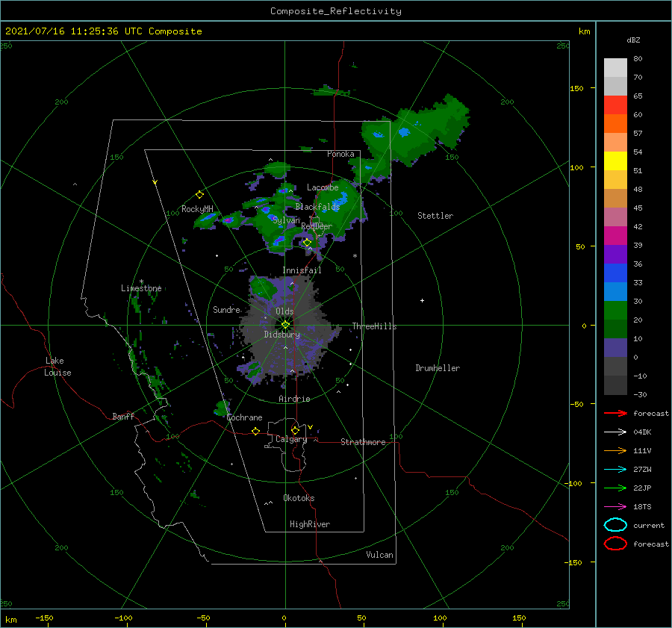Click the Banff label
The height and width of the screenshot is (628, 672).
(123, 416)
